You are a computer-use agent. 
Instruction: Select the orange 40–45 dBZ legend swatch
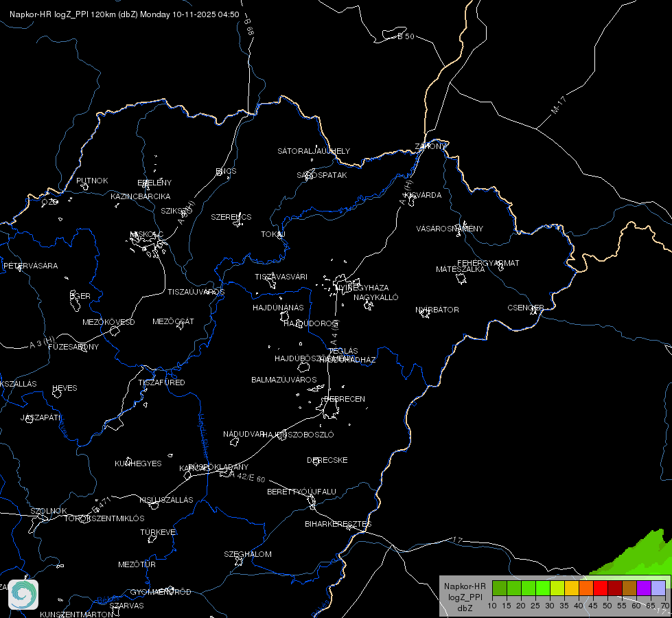[x=586, y=588]
